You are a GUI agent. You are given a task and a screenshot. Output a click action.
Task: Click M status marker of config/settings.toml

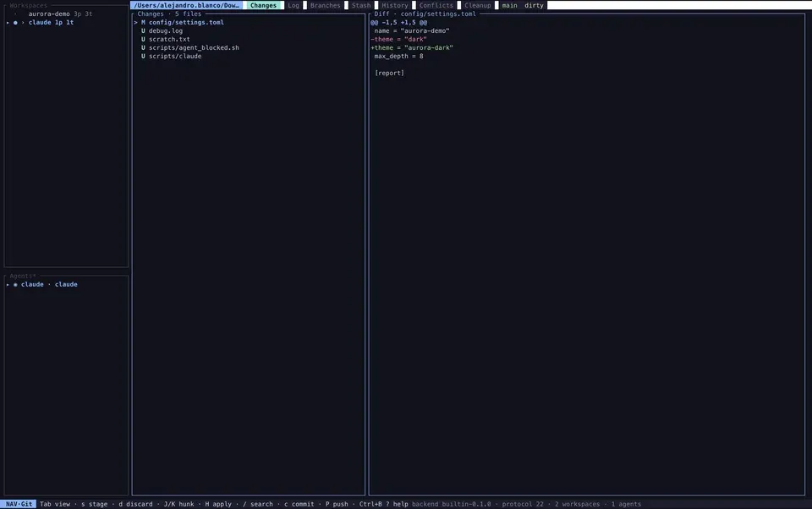pos(143,22)
